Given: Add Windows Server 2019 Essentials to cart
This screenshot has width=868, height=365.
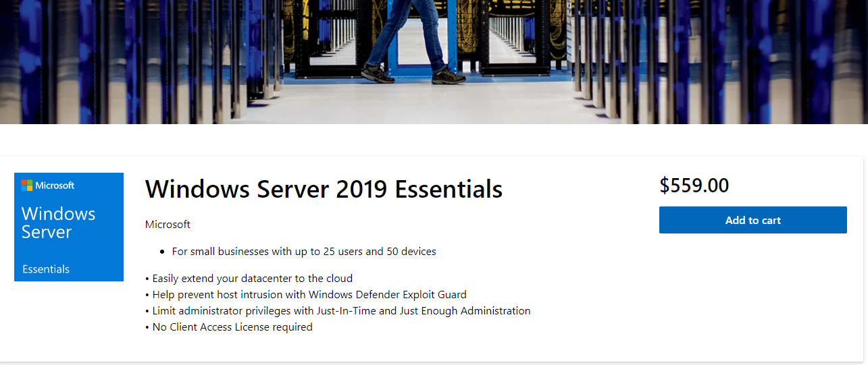Looking at the screenshot, I should coord(752,220).
